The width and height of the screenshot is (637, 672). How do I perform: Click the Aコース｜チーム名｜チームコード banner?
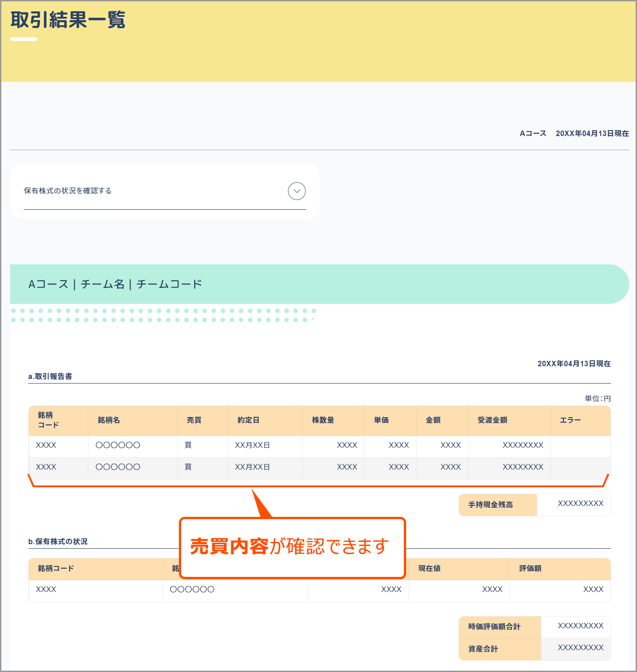(x=319, y=284)
